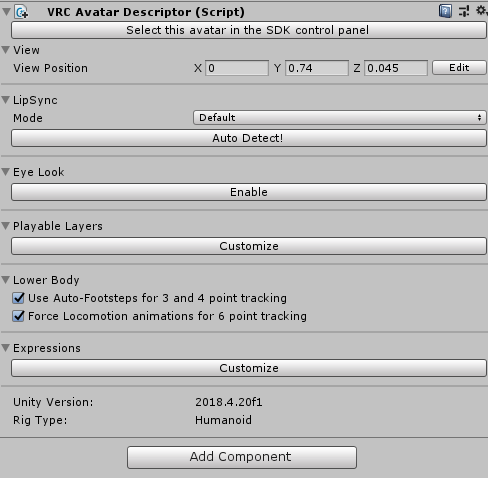Toggle Force Locomotion animations for 6 point tracking
The image size is (488, 478).
(18, 316)
